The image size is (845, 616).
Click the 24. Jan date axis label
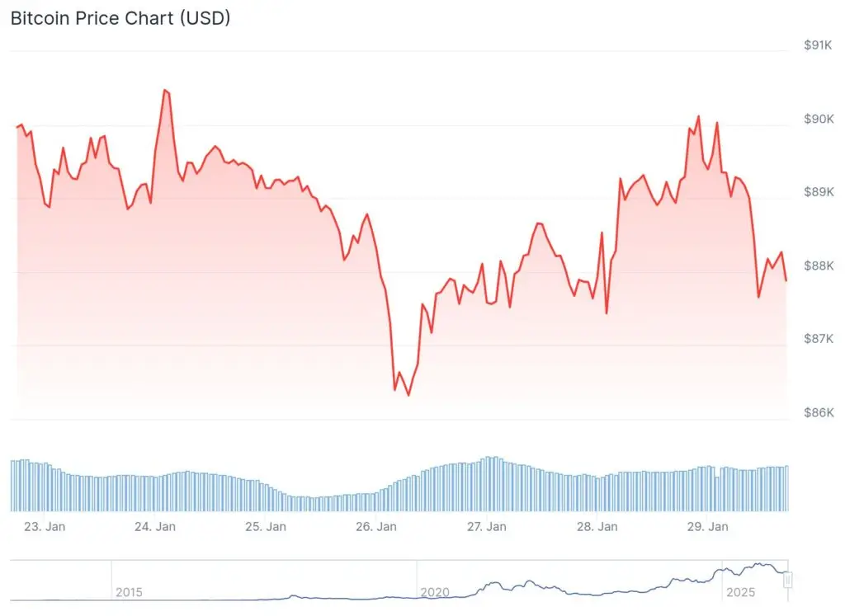pos(155,526)
